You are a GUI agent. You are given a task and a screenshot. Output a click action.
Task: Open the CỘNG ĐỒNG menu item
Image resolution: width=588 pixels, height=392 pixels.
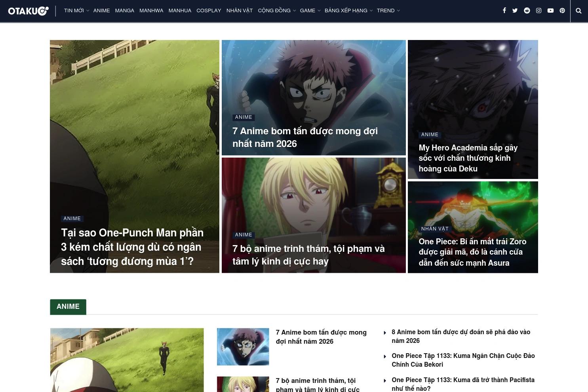coord(274,10)
